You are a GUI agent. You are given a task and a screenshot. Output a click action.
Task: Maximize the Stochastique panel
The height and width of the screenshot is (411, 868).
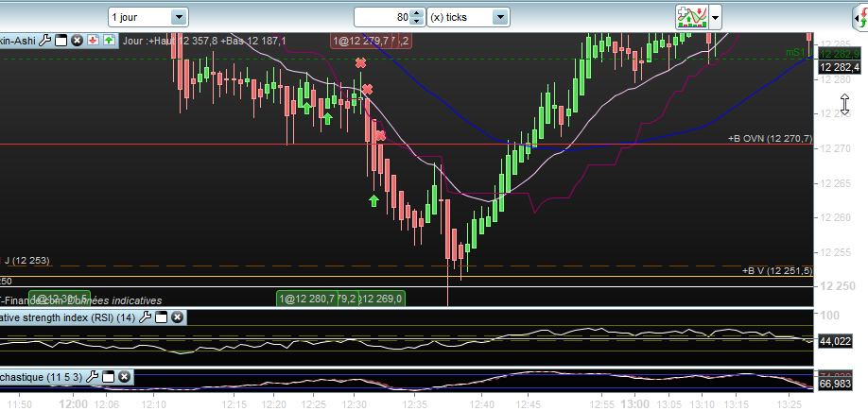coord(109,377)
